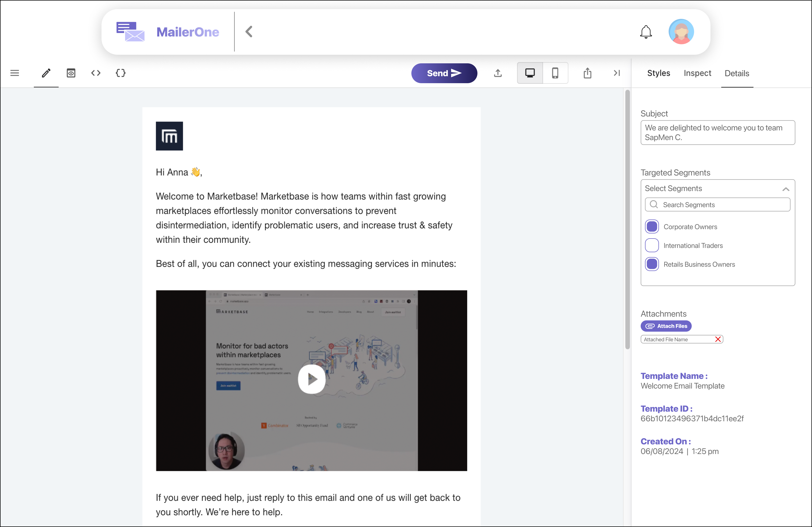Collapse the Select Segments dropdown

click(x=786, y=189)
